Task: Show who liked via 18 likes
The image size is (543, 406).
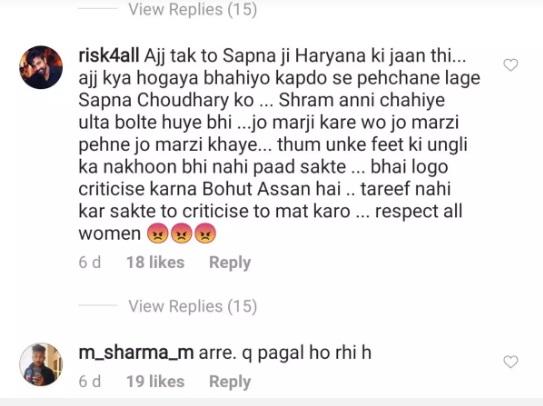Action: tap(155, 262)
